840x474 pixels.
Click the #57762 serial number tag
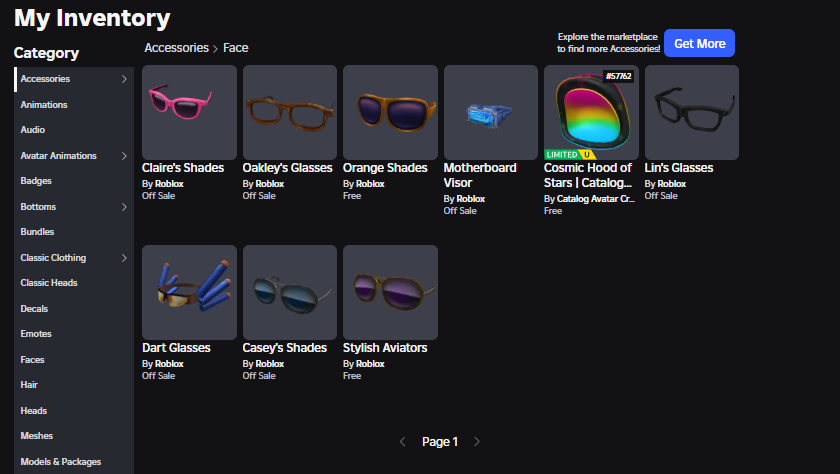click(619, 76)
